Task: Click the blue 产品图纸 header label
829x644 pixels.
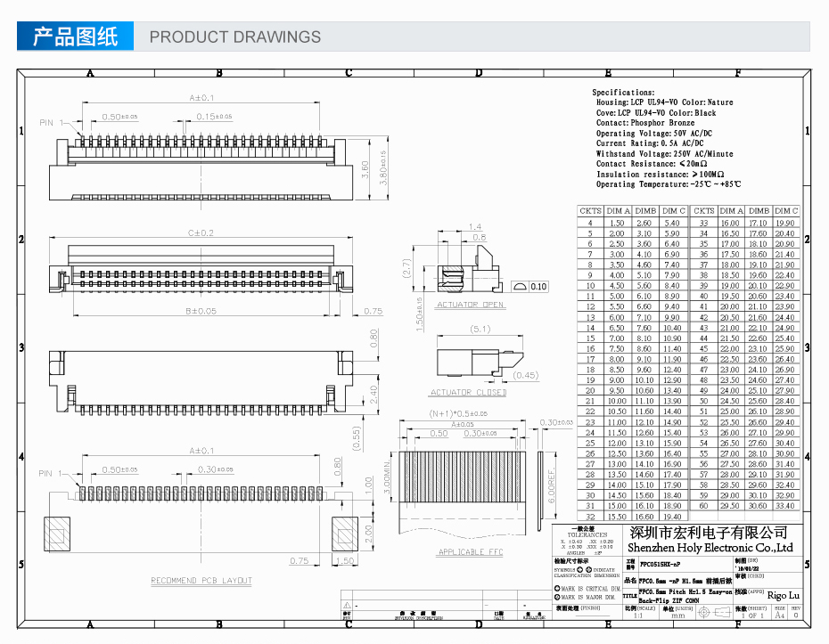Action: pyautogui.click(x=75, y=37)
